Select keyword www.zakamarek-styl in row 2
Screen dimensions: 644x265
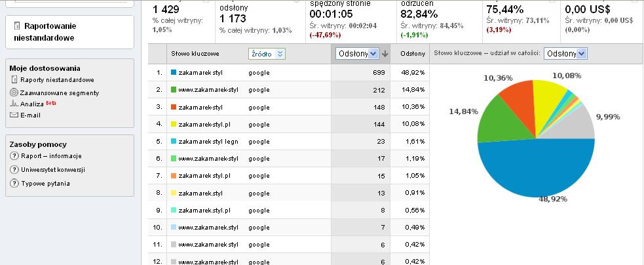(x=208, y=90)
